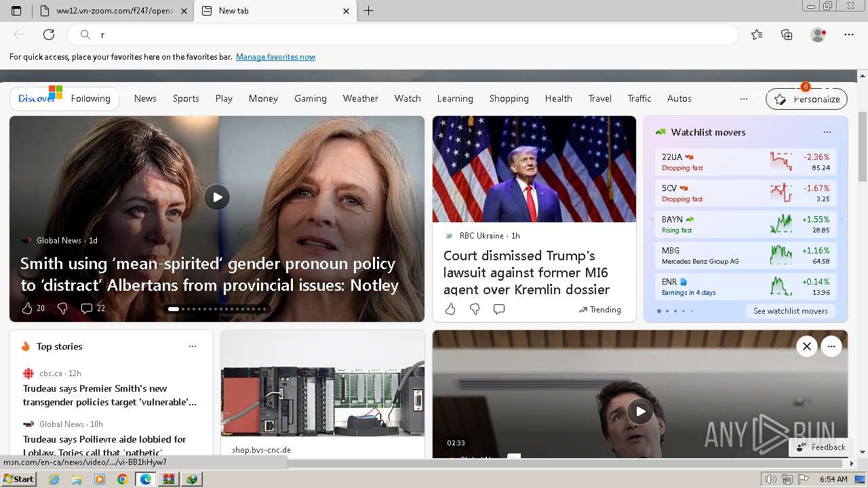Viewport: 868px width, 488px height.
Task: Open Trudeau Poilievre aide Loblaw story
Action: (x=104, y=445)
